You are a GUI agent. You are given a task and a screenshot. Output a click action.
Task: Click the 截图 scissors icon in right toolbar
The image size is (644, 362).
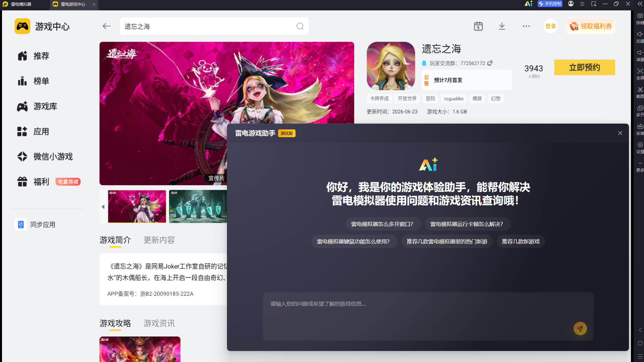point(640,89)
